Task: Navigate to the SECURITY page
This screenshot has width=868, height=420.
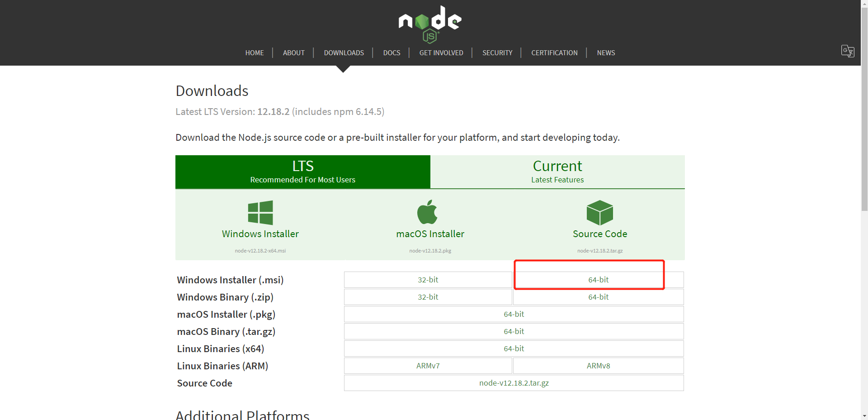Action: tap(497, 53)
